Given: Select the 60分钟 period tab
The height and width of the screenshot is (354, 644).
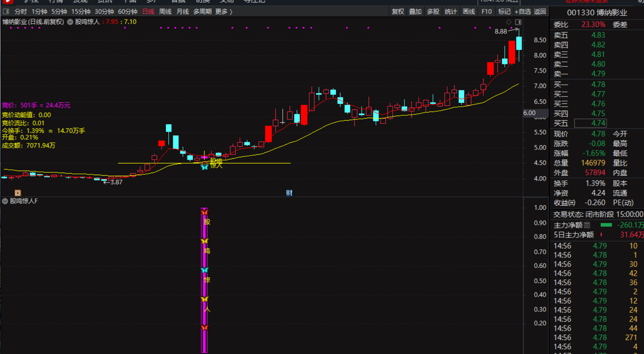Looking at the screenshot, I should (127, 11).
